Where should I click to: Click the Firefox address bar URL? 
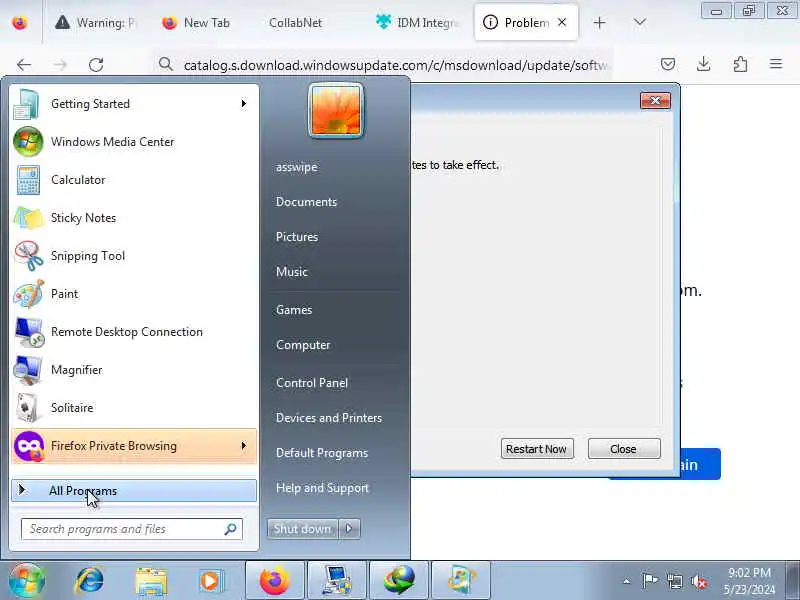tap(395, 65)
